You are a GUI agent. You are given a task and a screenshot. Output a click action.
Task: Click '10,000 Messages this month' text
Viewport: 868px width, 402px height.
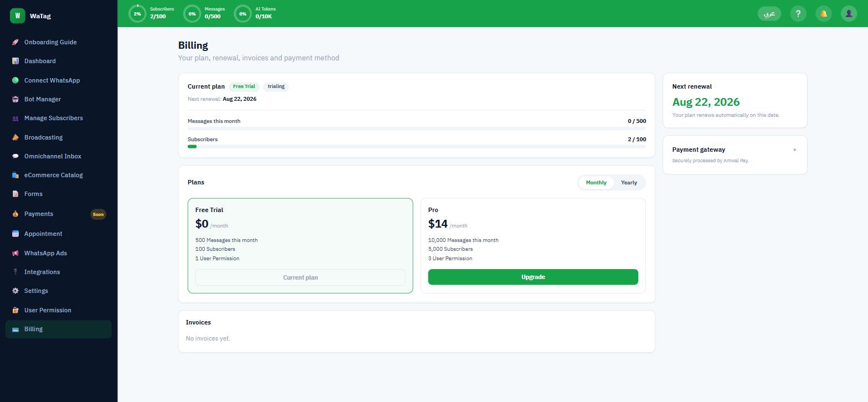pyautogui.click(x=463, y=240)
